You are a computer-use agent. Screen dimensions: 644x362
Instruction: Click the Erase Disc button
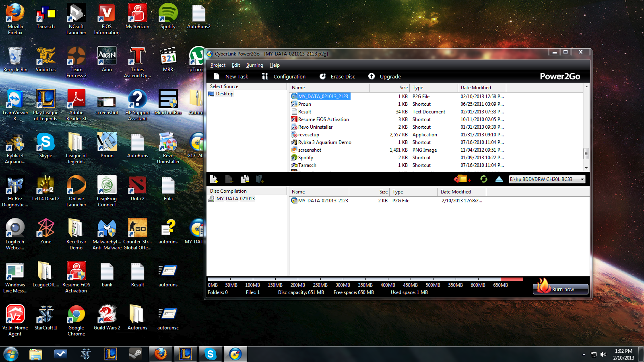[x=337, y=76]
